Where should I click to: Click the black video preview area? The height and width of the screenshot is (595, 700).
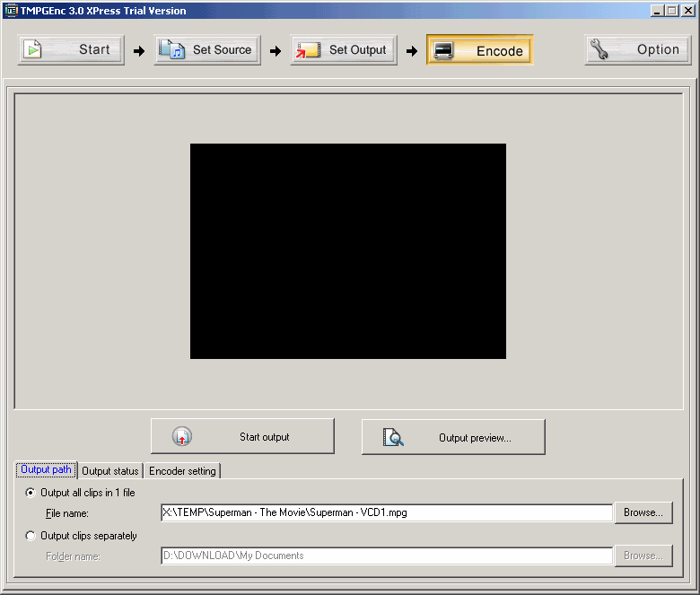pyautogui.click(x=348, y=251)
